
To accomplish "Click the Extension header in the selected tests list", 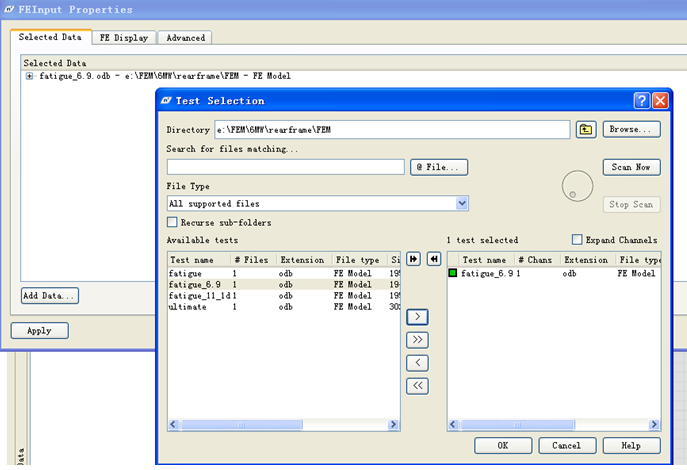I will click(589, 260).
